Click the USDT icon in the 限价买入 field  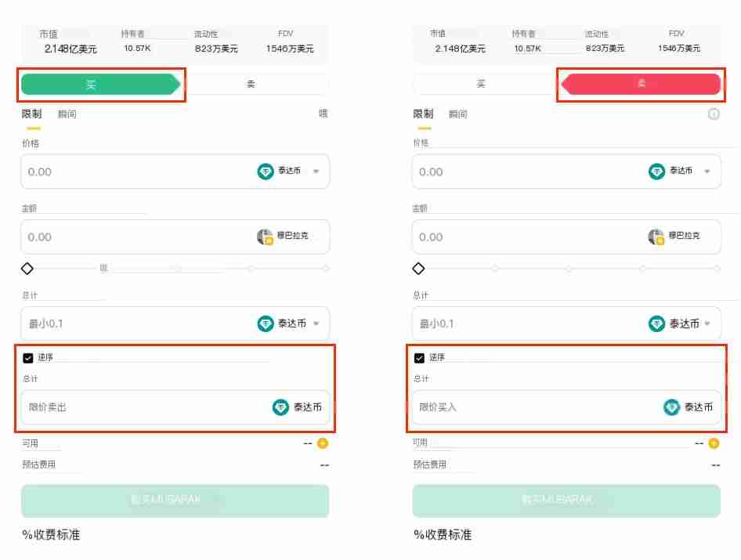pos(671,407)
